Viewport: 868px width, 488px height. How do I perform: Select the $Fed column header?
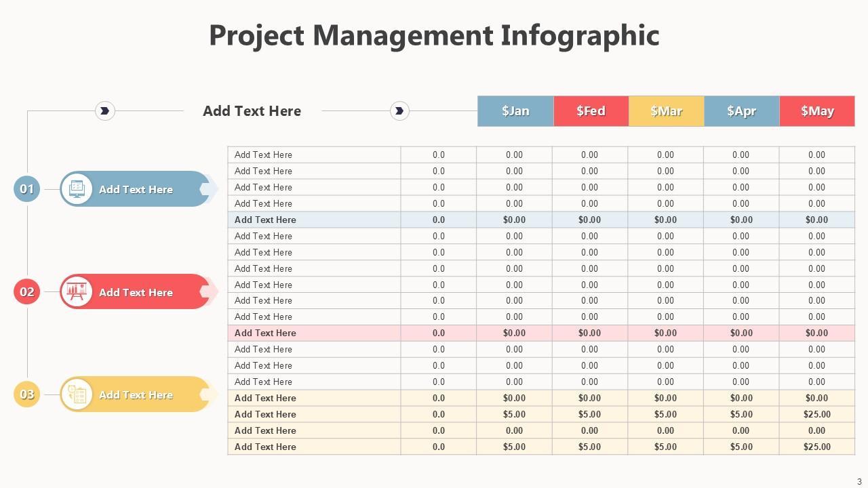click(x=591, y=111)
